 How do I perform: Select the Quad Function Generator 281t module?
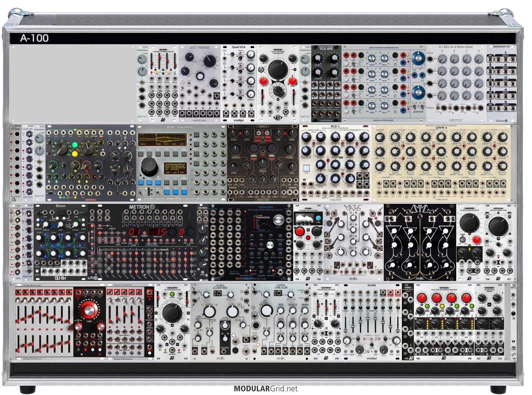(x=384, y=84)
